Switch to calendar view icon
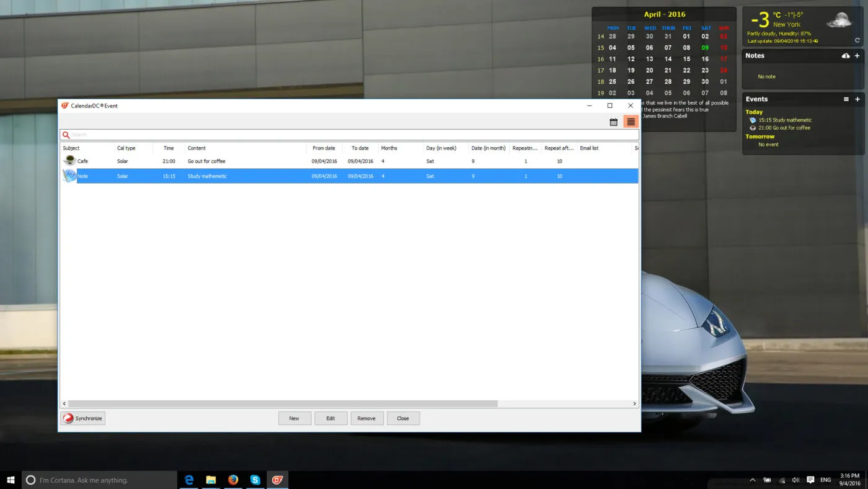The height and width of the screenshot is (489, 868). coord(613,122)
